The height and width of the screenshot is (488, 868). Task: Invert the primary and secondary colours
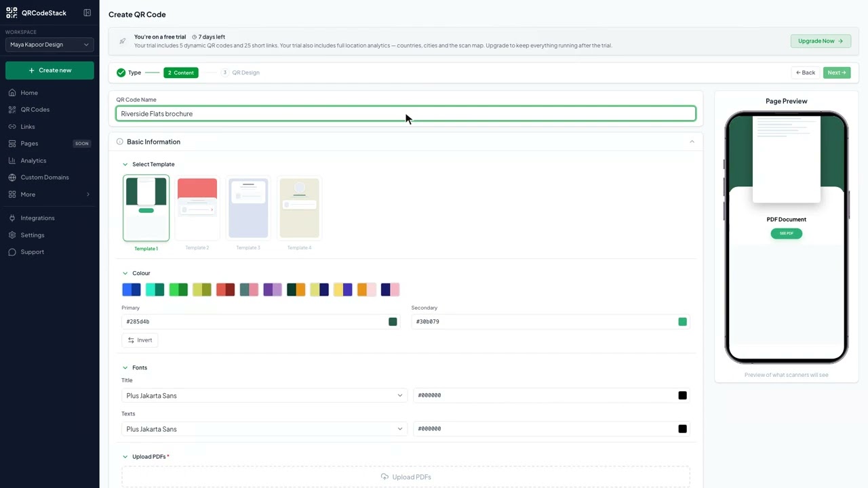click(140, 340)
